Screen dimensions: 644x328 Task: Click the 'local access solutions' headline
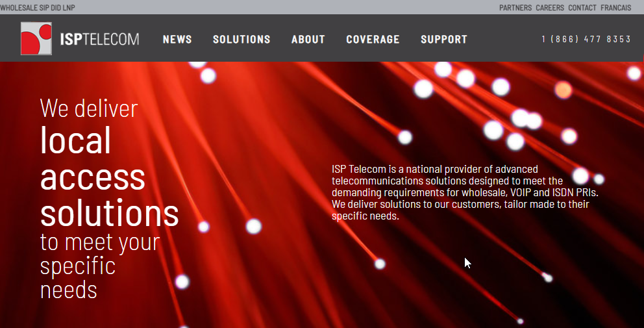coord(109,176)
